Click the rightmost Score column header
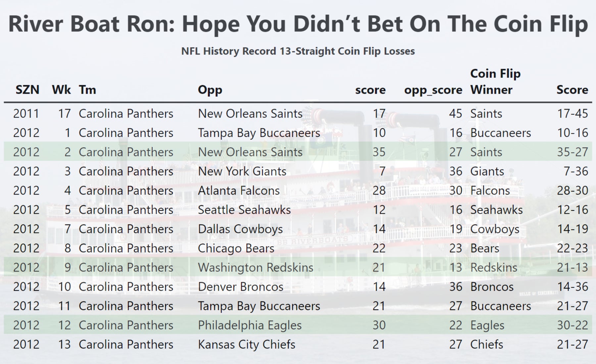Viewport: 596px width, 364px height. coord(572,90)
